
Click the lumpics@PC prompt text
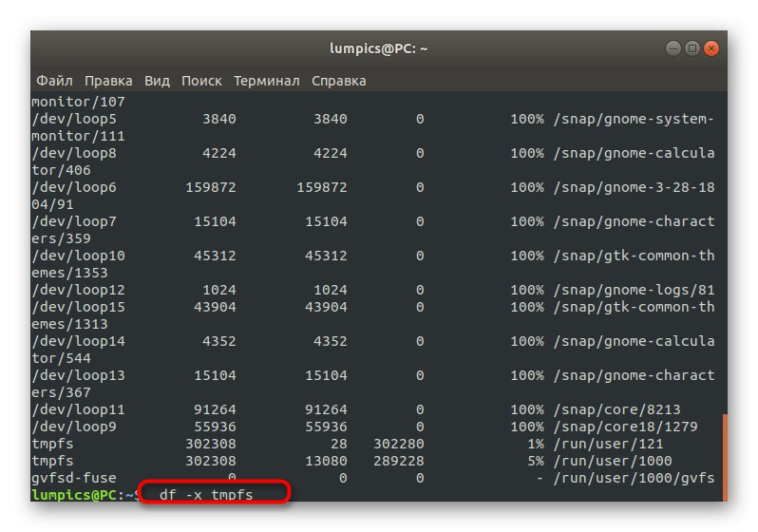pyautogui.click(x=74, y=495)
